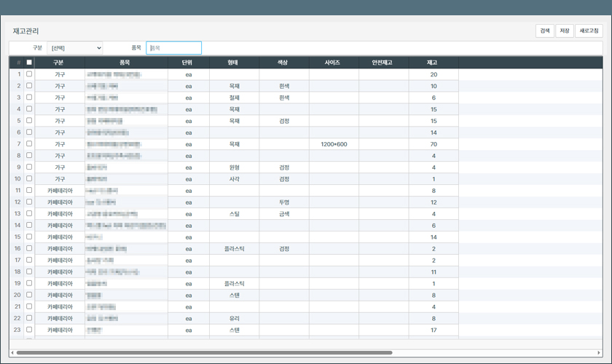The height and width of the screenshot is (364, 612).
Task: Select the 사이즈 column header
Action: pyautogui.click(x=333, y=63)
